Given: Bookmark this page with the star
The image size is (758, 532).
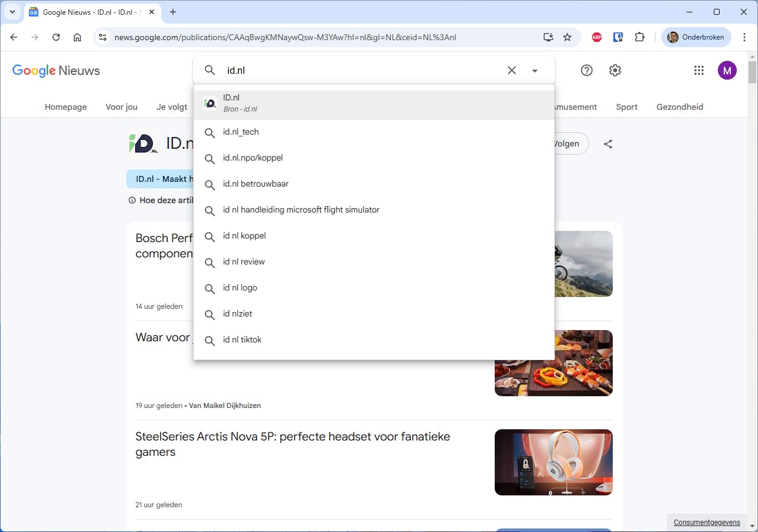Looking at the screenshot, I should (x=567, y=37).
